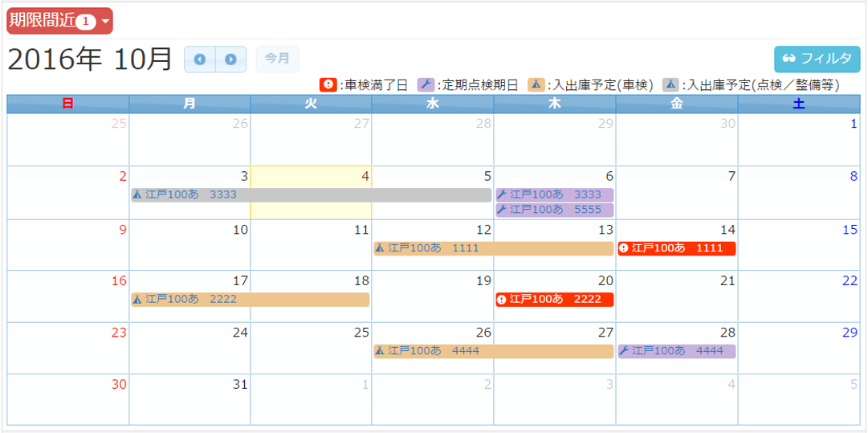Click the 入出庫予定(点検/整備等) gray legend icon
Viewport: 868px width, 433px height.
click(670, 84)
